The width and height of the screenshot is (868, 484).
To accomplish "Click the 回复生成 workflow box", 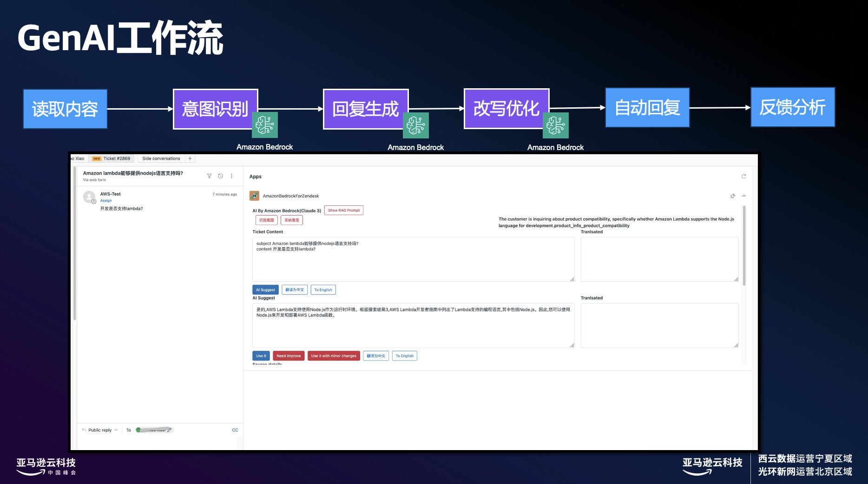I will 366,109.
